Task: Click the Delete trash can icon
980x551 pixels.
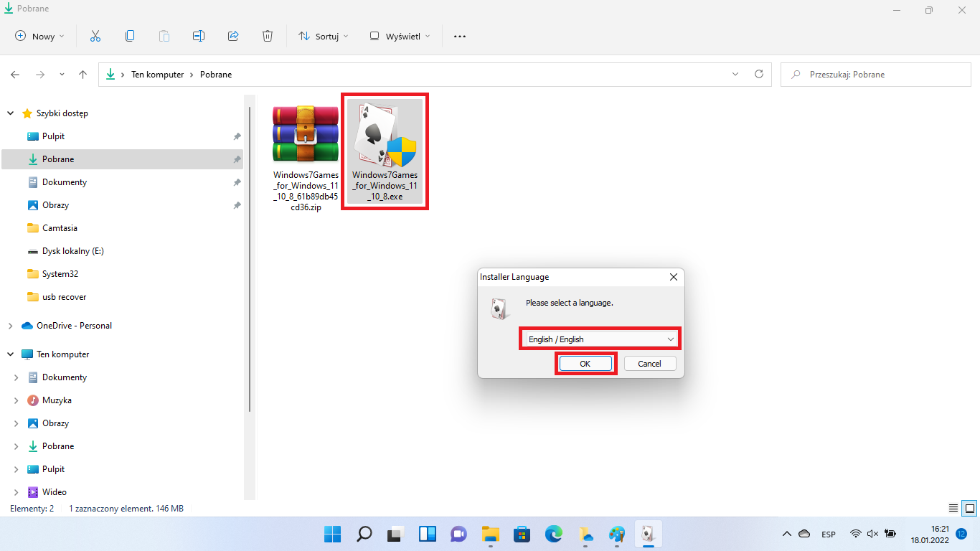Action: point(268,36)
